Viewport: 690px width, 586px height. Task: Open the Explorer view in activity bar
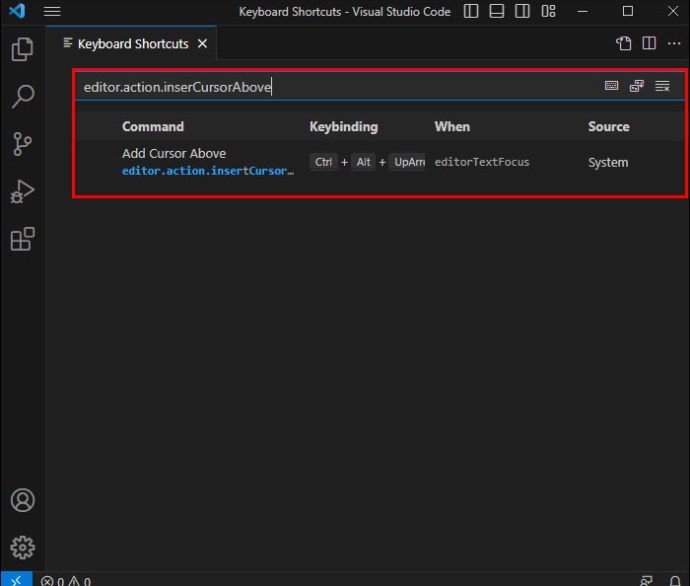[x=22, y=49]
